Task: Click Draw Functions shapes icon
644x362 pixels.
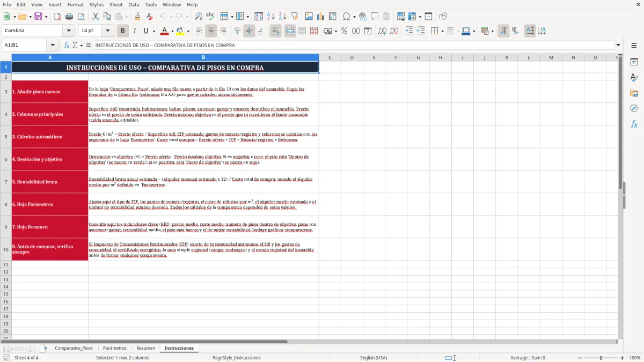Action: pyautogui.click(x=443, y=17)
